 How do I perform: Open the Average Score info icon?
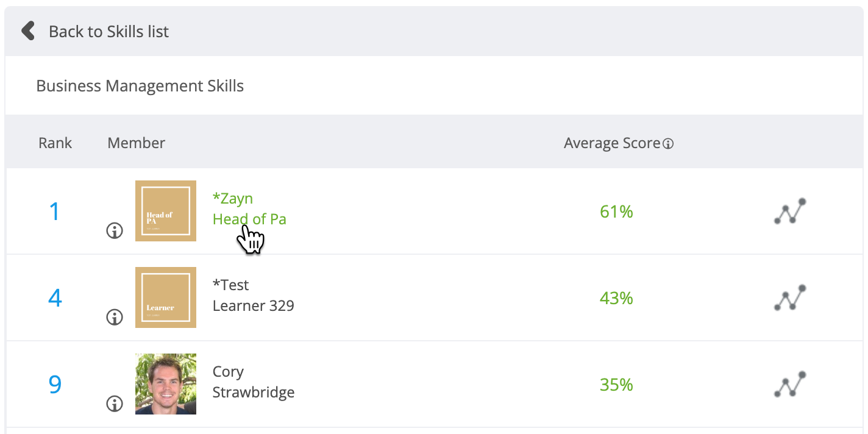click(668, 144)
